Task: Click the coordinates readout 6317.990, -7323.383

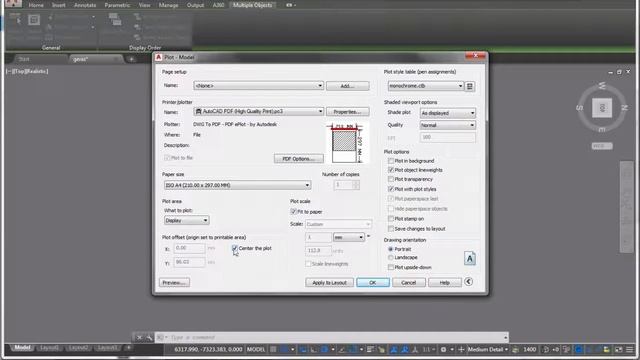Action: tap(208, 349)
